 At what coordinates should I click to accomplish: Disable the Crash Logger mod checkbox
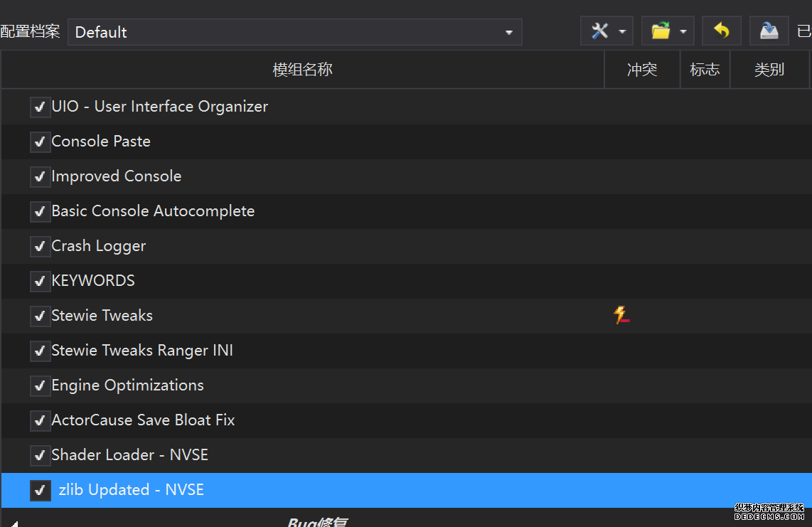(x=40, y=247)
